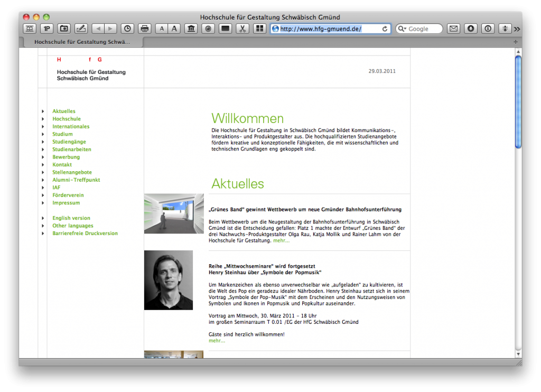Click the bookmarks book icon in the toolbar
The image size is (541, 392).
30,29
